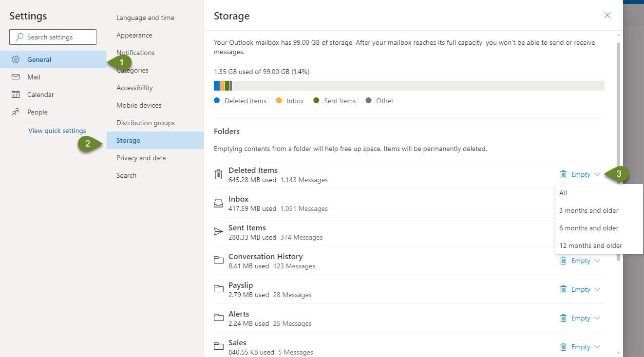This screenshot has height=357, width=644.
Task: Click the Deleted Items trash icon
Action: click(218, 174)
